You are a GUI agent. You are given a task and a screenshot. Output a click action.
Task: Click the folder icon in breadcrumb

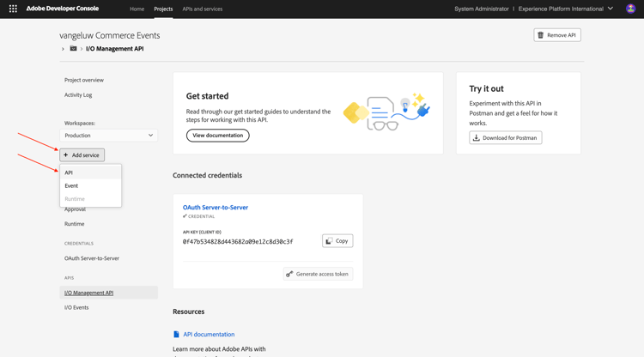pos(73,48)
